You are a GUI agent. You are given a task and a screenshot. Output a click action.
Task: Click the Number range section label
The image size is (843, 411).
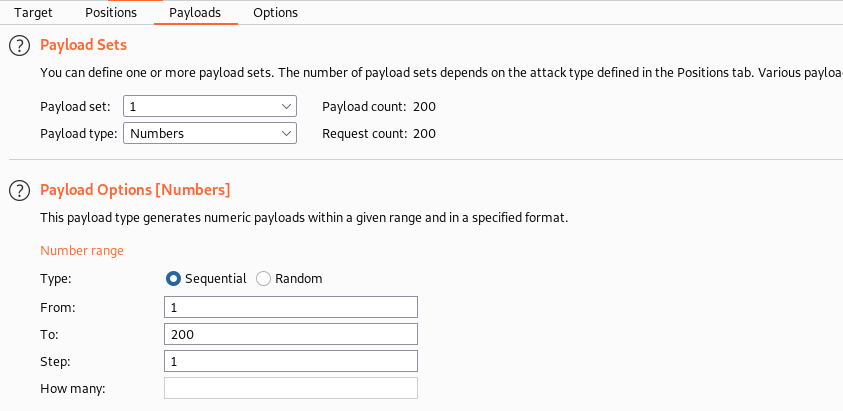(82, 251)
